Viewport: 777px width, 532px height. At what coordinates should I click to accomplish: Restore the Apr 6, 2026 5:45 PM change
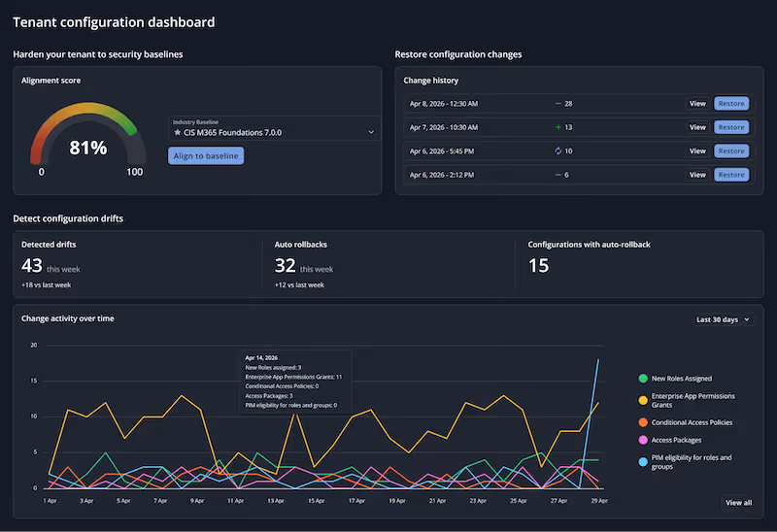(731, 151)
